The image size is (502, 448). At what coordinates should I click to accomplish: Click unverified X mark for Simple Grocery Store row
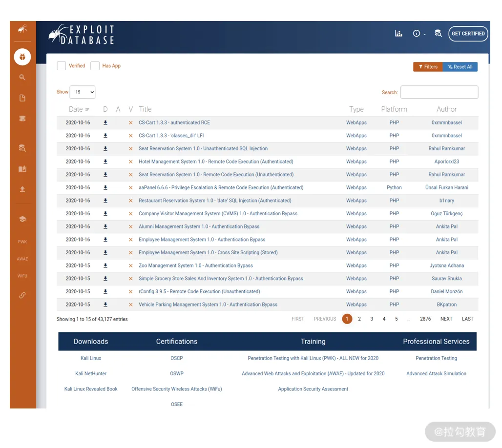coord(130,279)
